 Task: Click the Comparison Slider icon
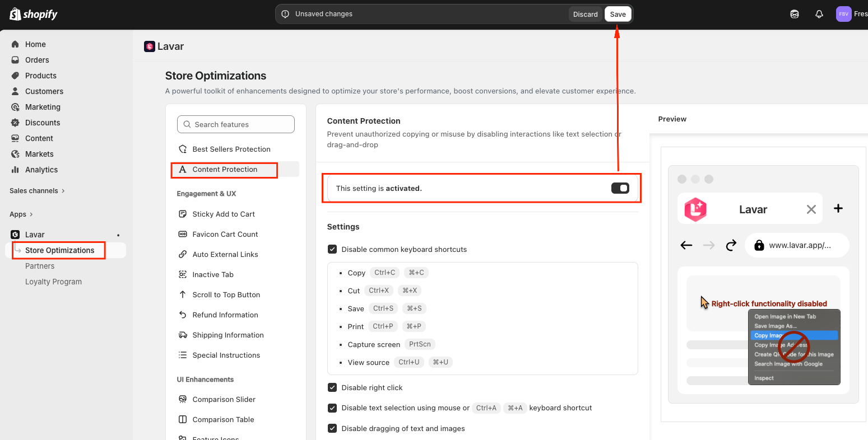pos(183,399)
